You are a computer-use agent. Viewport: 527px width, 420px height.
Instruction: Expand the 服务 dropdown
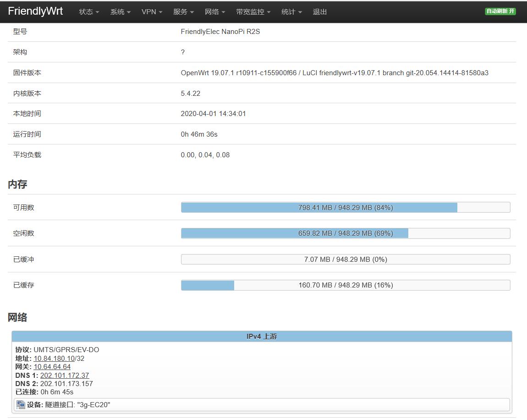coord(182,12)
